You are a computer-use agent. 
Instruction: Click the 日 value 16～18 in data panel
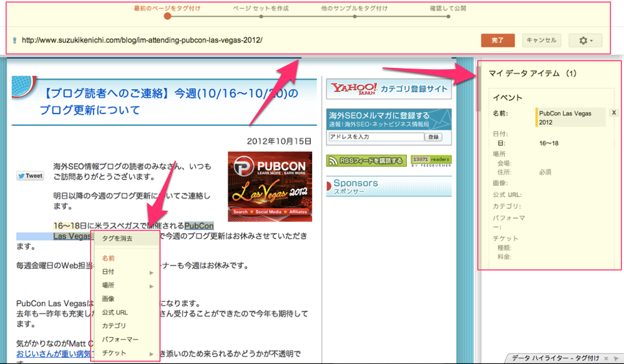coord(548,143)
